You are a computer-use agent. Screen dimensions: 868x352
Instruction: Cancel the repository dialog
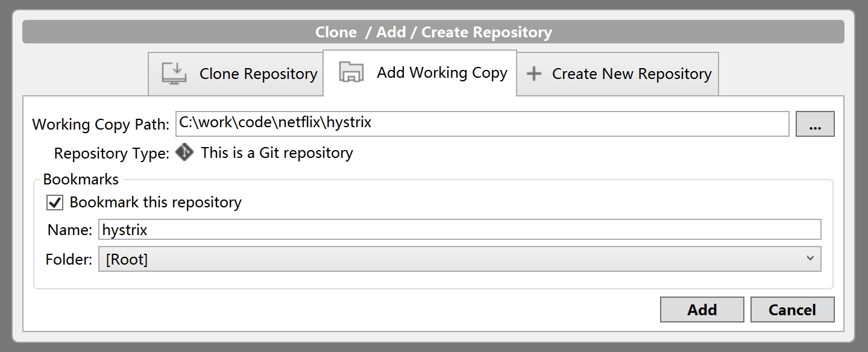coord(792,310)
